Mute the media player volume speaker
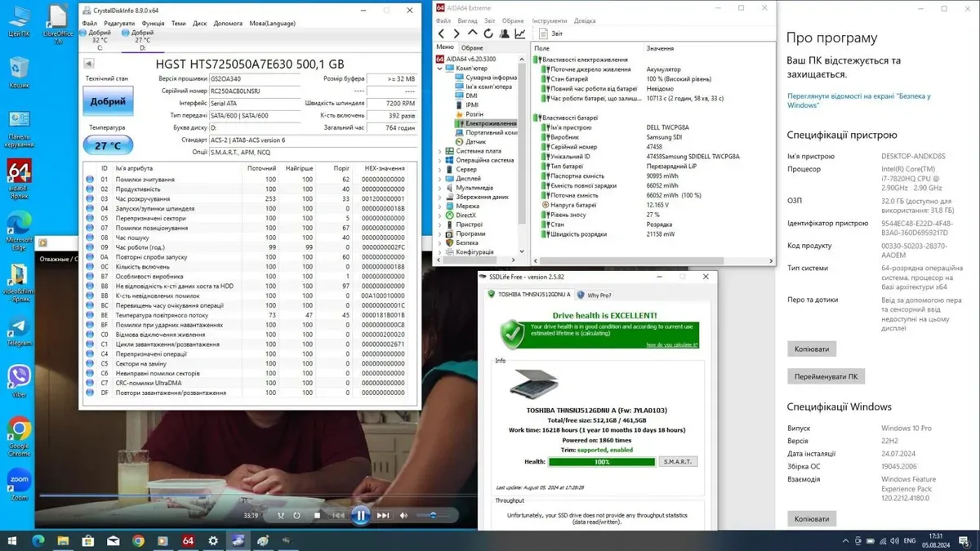The width and height of the screenshot is (980, 551). [403, 516]
